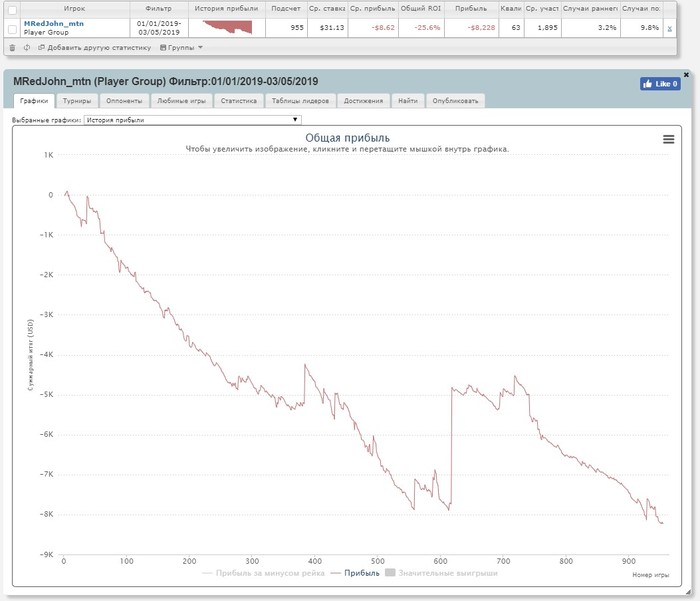Switch to the 'Достижения' tab

pyautogui.click(x=363, y=101)
